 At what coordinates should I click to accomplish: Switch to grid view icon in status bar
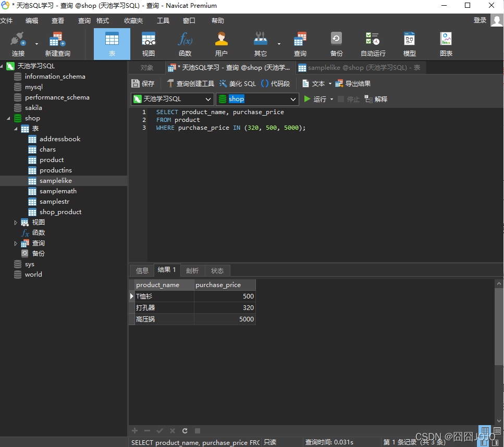click(485, 431)
